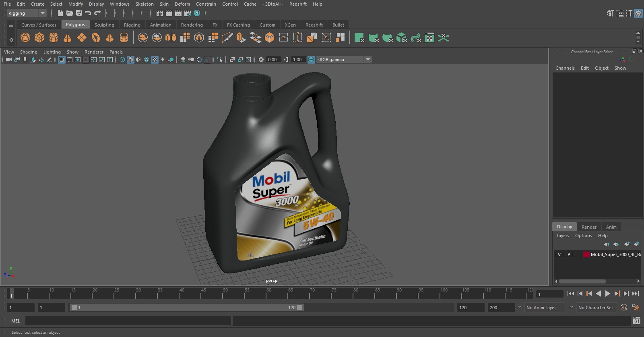The height and width of the screenshot is (337, 644).
Task: Create a polygon cube from the shelf
Action: (39, 38)
